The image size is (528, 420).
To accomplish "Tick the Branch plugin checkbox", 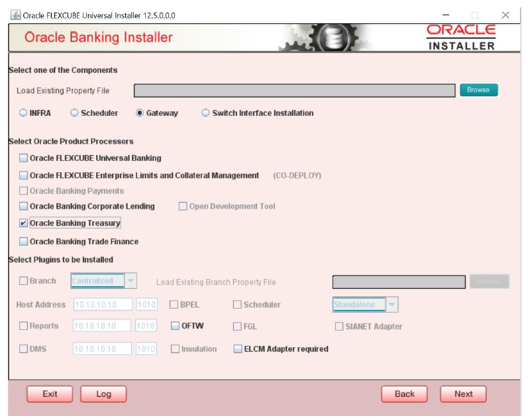I will click(x=23, y=281).
